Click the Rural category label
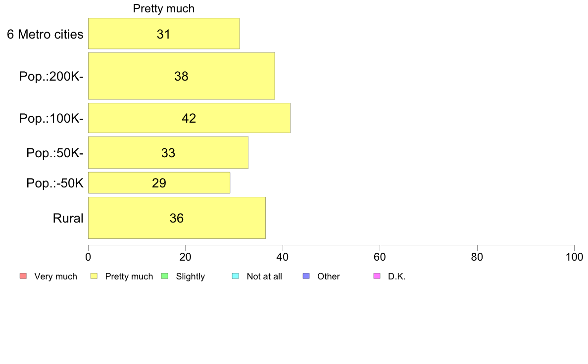The height and width of the screenshot is (364, 588). 68,218
